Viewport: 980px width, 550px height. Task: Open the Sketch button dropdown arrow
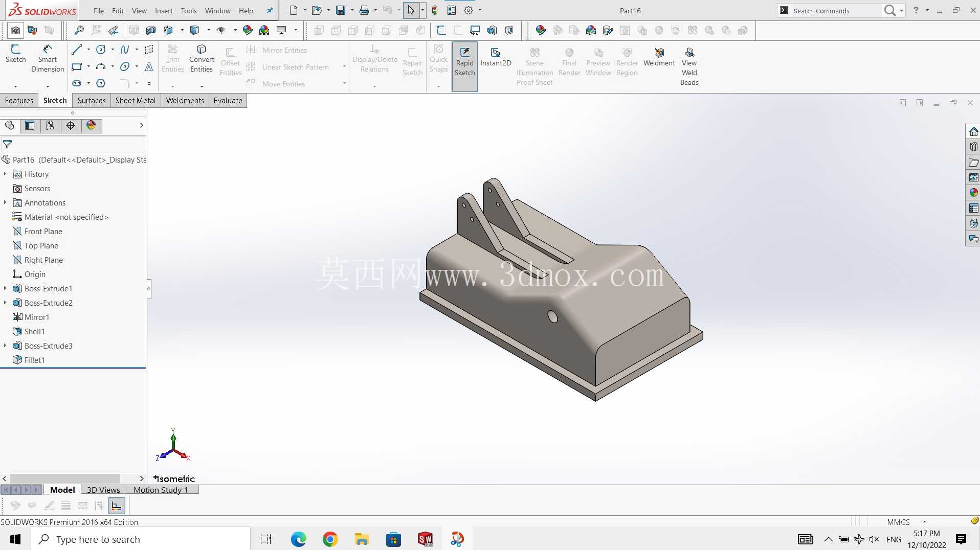tap(15, 86)
